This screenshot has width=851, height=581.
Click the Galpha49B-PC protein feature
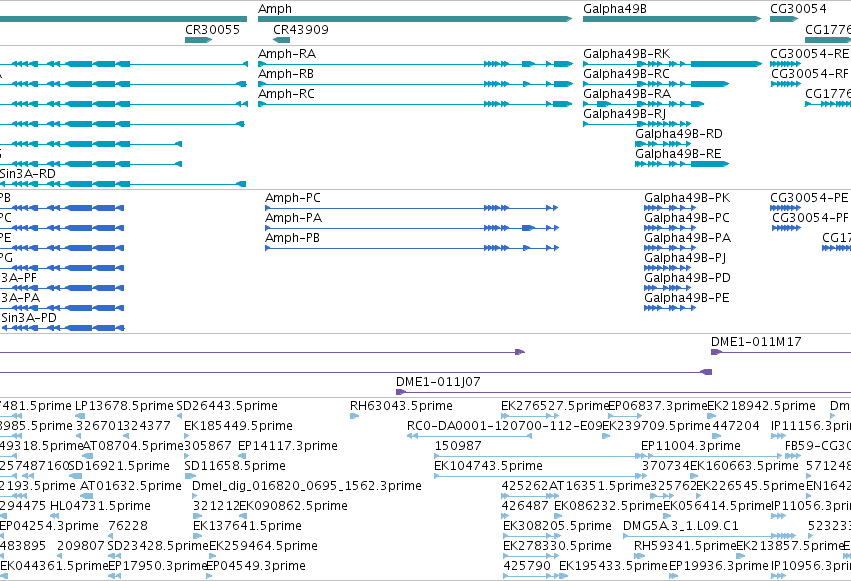pyautogui.click(x=670, y=228)
